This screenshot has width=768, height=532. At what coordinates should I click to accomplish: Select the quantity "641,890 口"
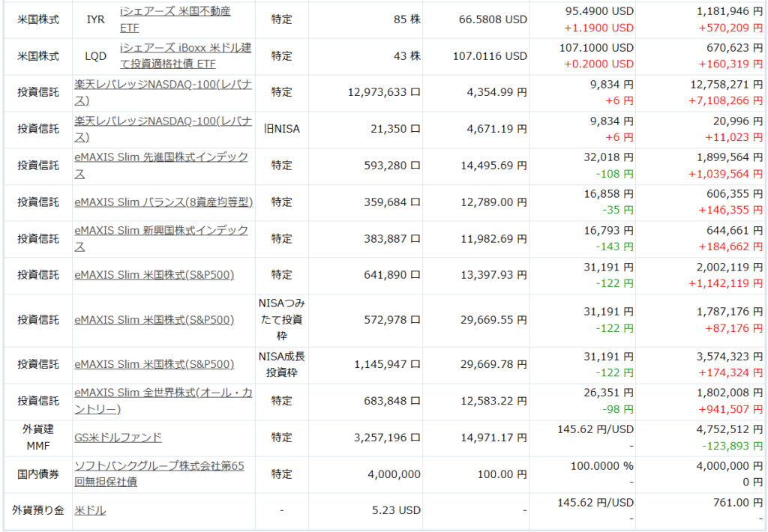pos(391,274)
